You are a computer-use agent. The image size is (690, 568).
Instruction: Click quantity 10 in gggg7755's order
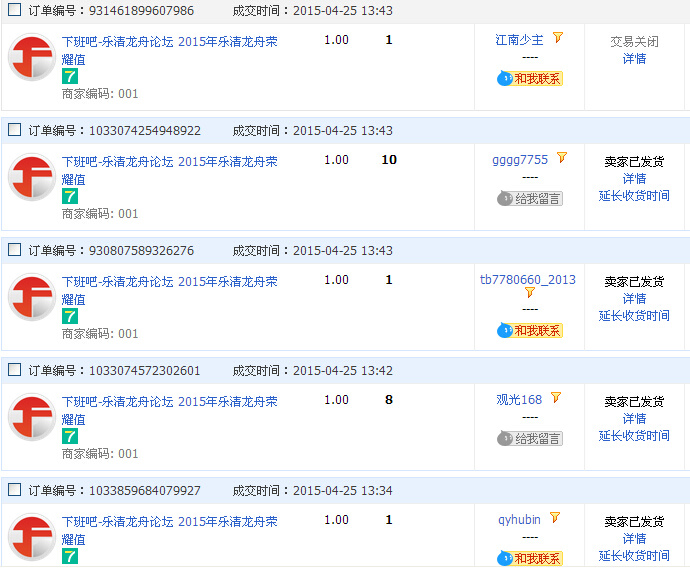389,160
